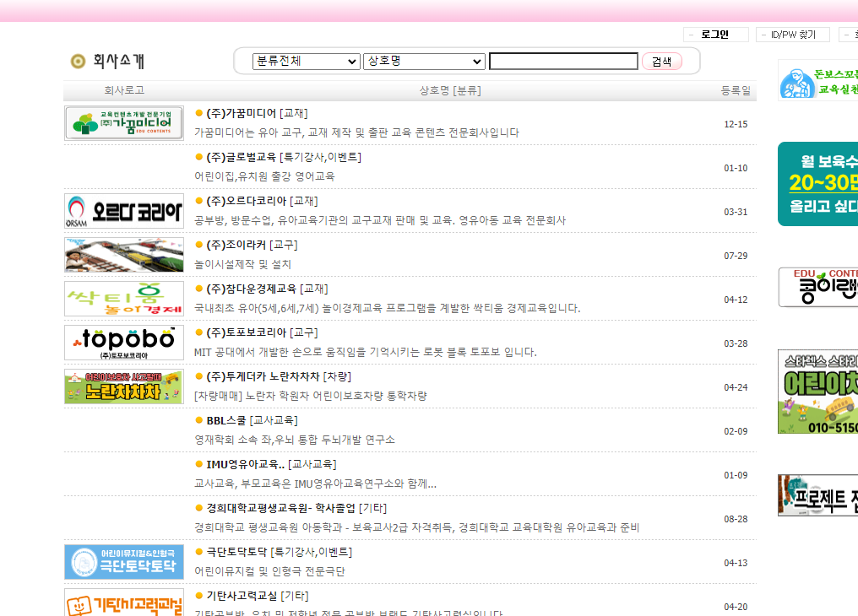Open the (주)참다운경제교육 [교재] listing

267,289
